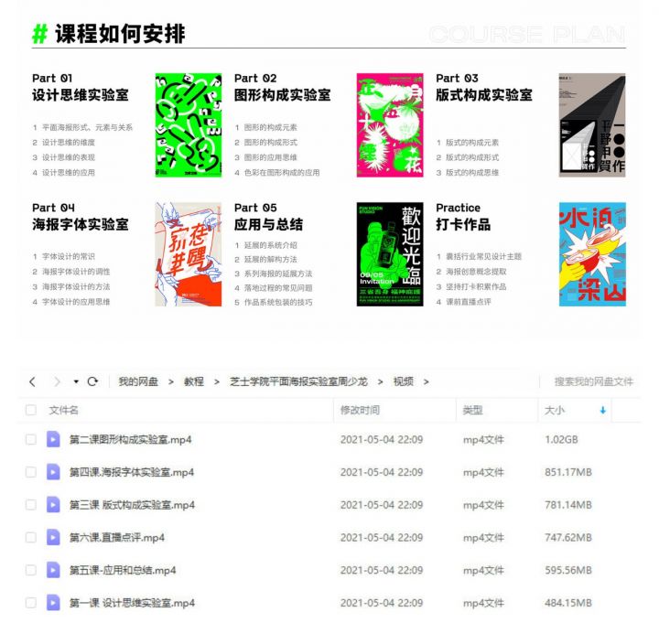Click the green Part 01 poster thumbnail
The image size is (659, 644).
pyautogui.click(x=189, y=125)
